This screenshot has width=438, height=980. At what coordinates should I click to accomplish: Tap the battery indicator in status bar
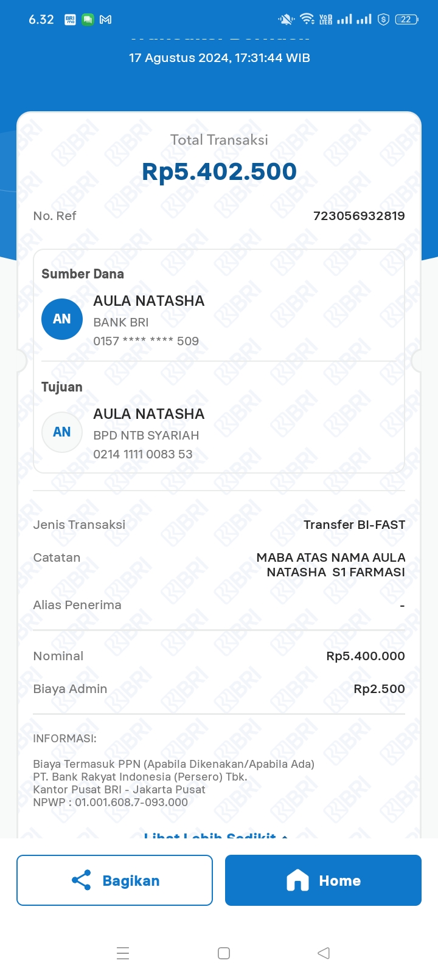406,19
